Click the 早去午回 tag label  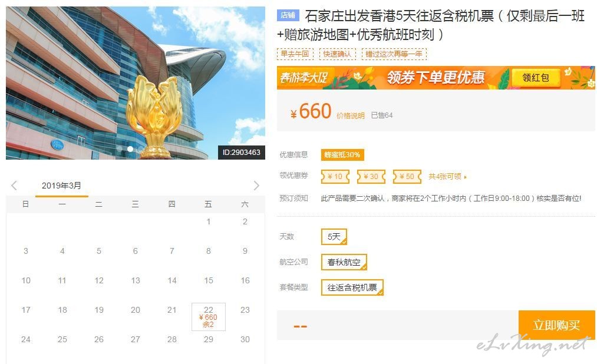[295, 54]
